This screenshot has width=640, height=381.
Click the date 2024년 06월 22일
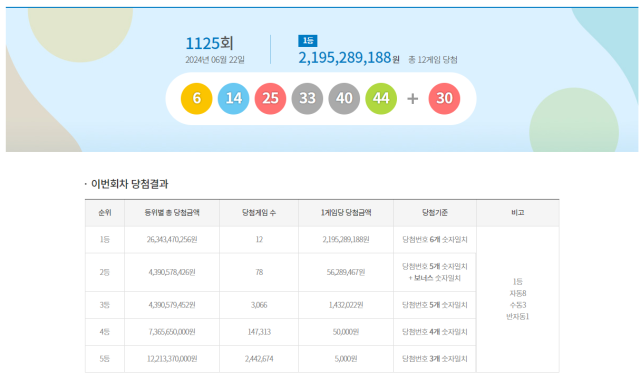point(215,60)
